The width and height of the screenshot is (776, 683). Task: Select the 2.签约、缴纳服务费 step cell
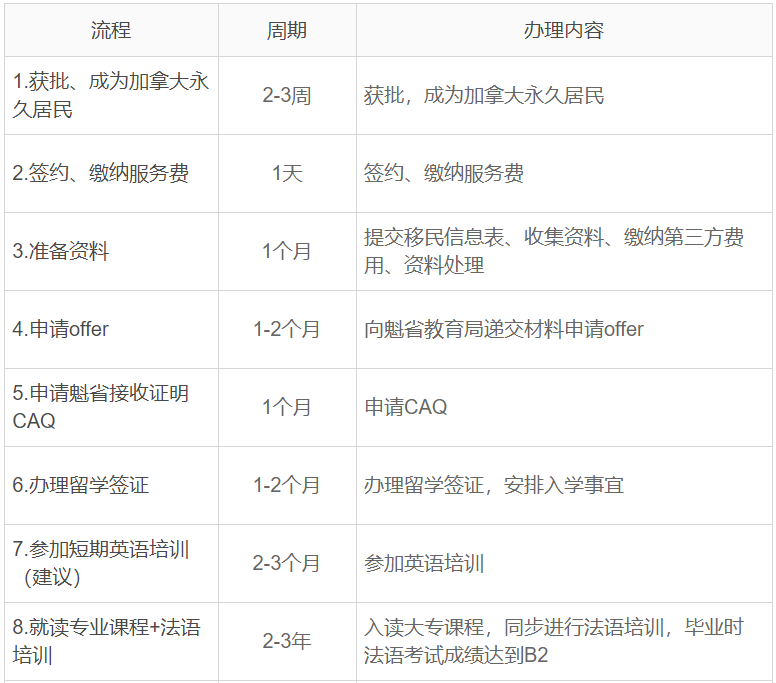pyautogui.click(x=101, y=174)
